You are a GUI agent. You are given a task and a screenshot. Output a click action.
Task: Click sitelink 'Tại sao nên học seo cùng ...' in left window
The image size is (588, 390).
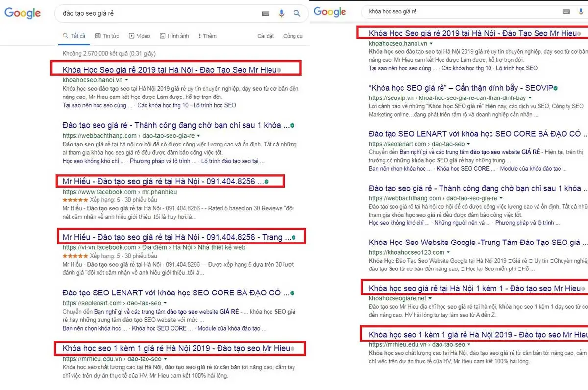click(98, 105)
